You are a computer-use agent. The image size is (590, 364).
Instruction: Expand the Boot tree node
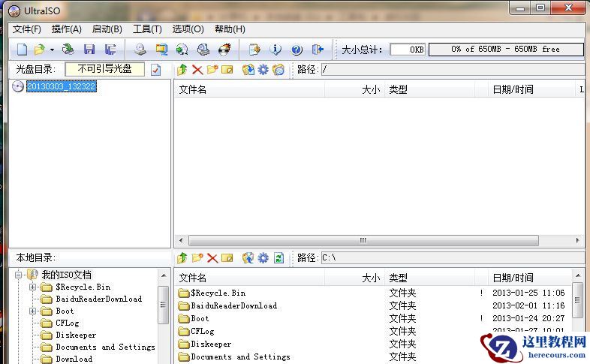click(x=33, y=311)
